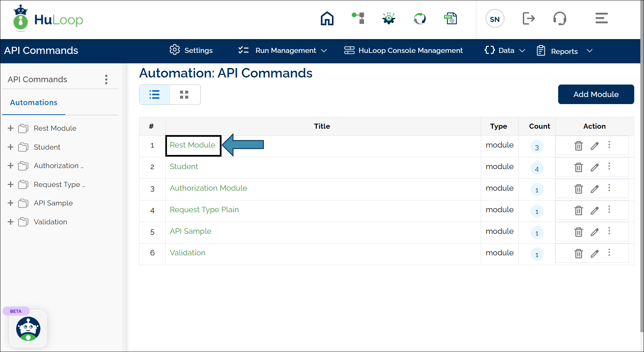Open the Authorization Module link

208,188
